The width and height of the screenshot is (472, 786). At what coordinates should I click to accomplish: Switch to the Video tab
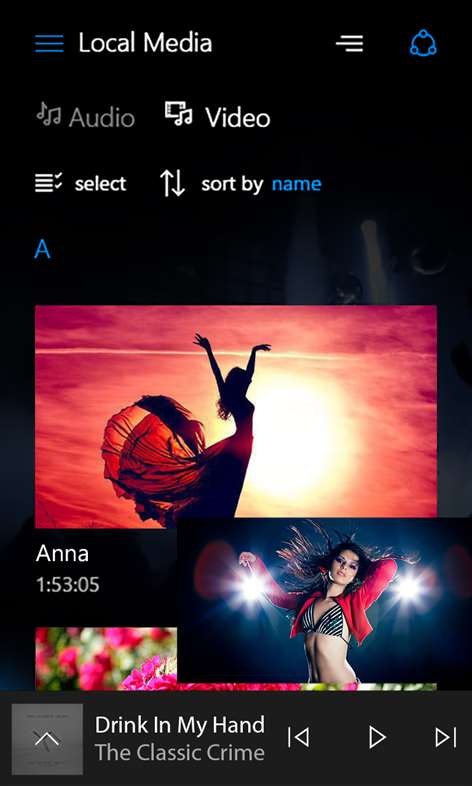[217, 116]
